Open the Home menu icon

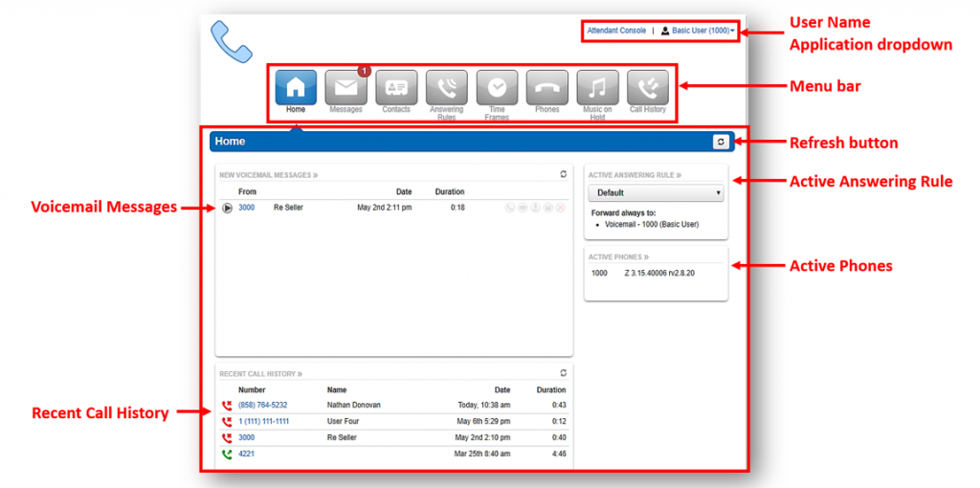(296, 87)
